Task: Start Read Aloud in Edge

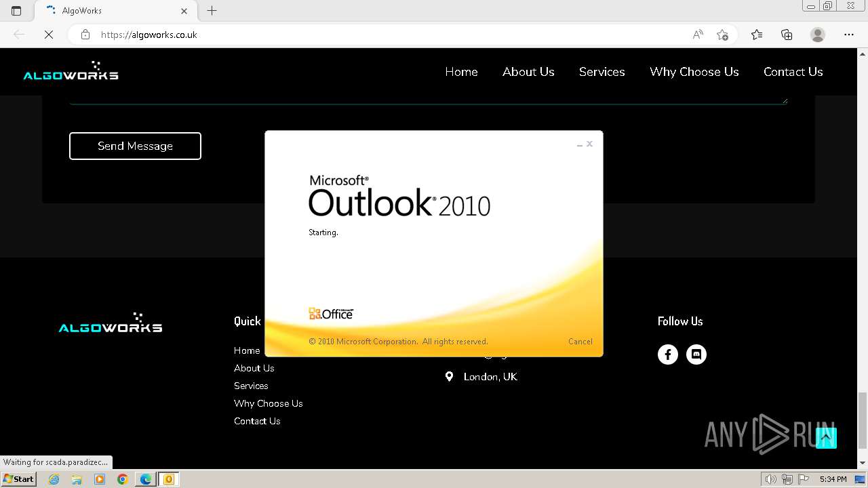Action: [698, 35]
